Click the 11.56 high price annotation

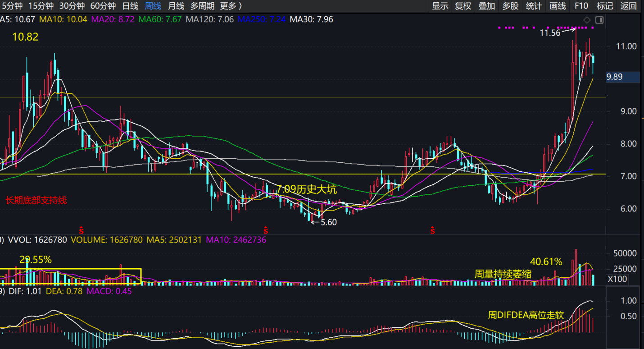[550, 32]
